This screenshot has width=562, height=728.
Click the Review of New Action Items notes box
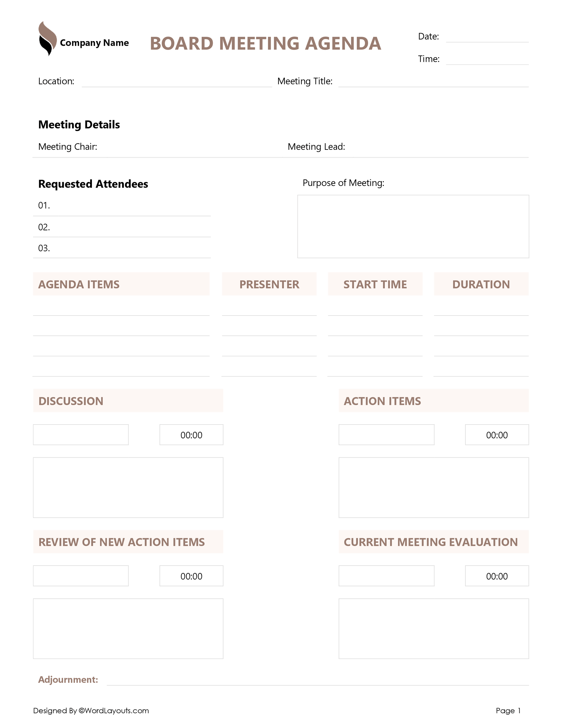[x=128, y=628]
